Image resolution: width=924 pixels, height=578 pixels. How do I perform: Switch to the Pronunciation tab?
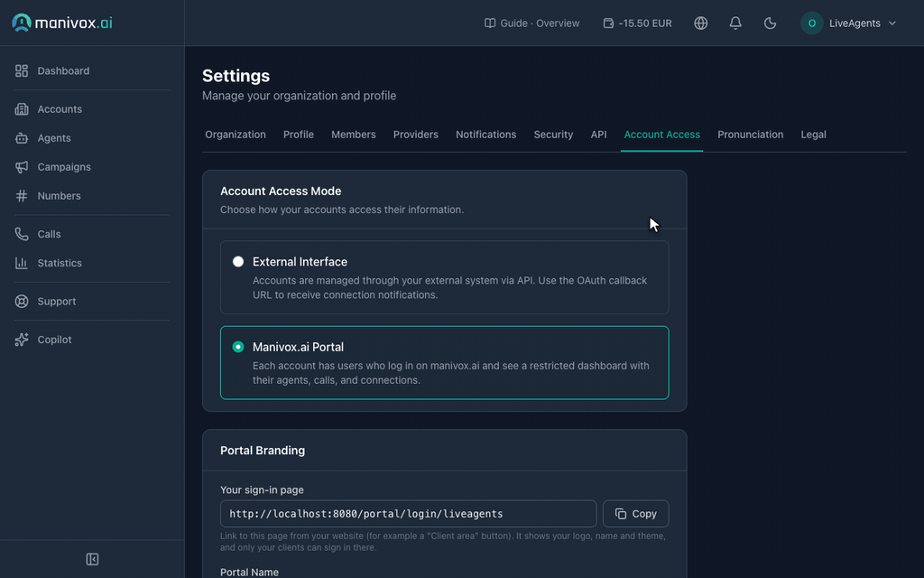[750, 135]
